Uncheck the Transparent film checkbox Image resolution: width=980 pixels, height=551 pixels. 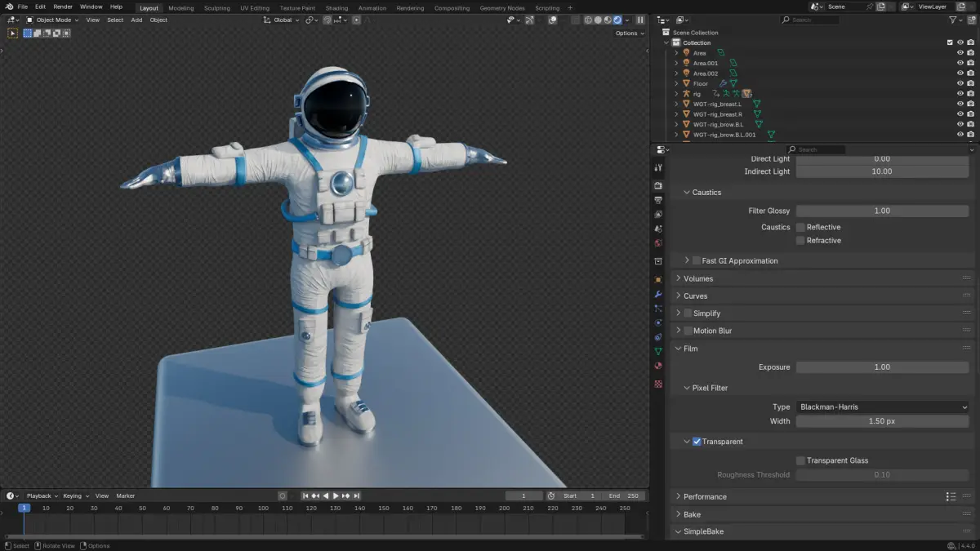pyautogui.click(x=697, y=442)
